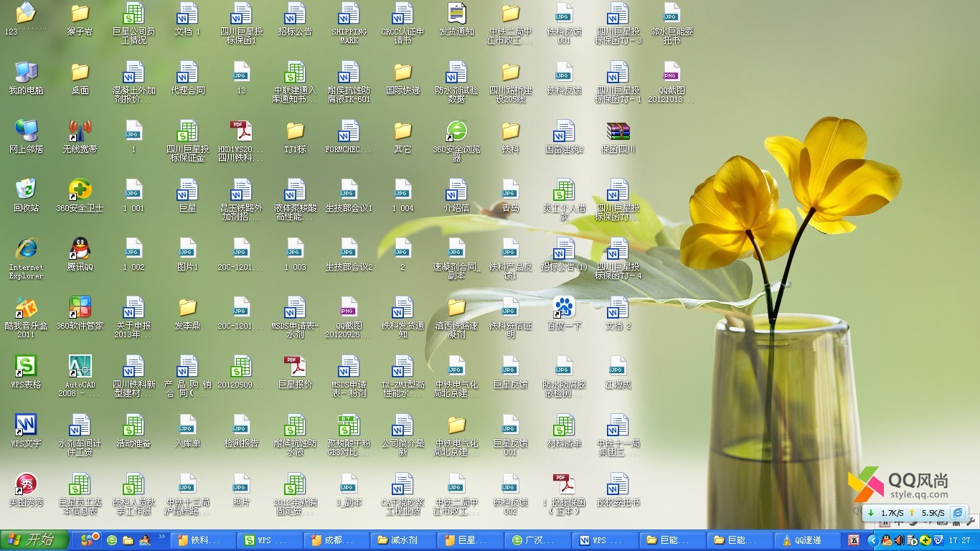980x551 pixels.
Task: Launch the 360安全浏览器 shortcut
Action: tap(456, 131)
